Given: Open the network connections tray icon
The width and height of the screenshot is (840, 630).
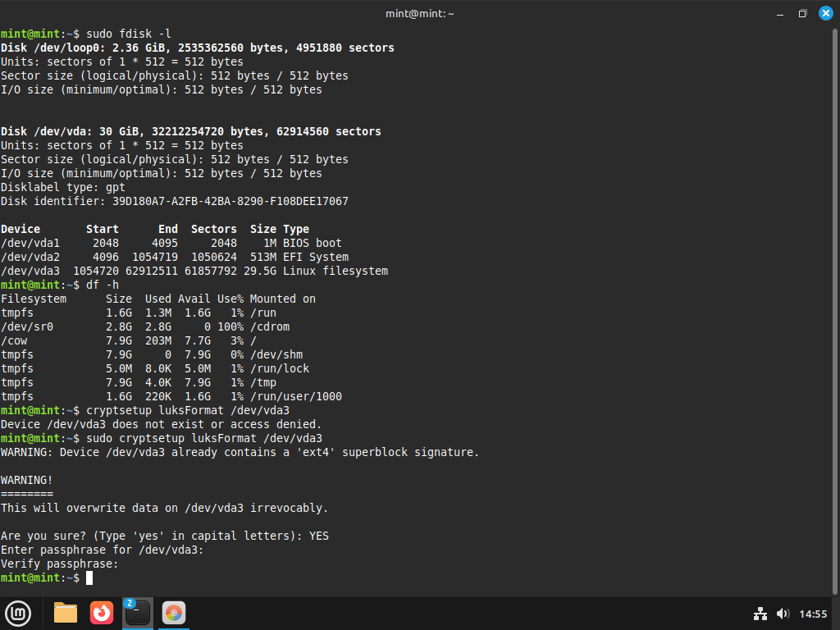Looking at the screenshot, I should tap(760, 614).
